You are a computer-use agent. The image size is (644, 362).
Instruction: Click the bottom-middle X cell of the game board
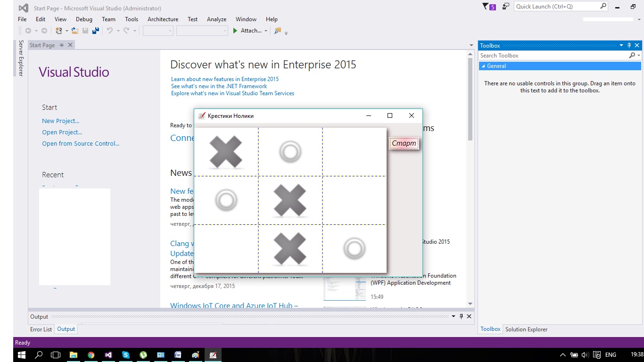coord(290,248)
